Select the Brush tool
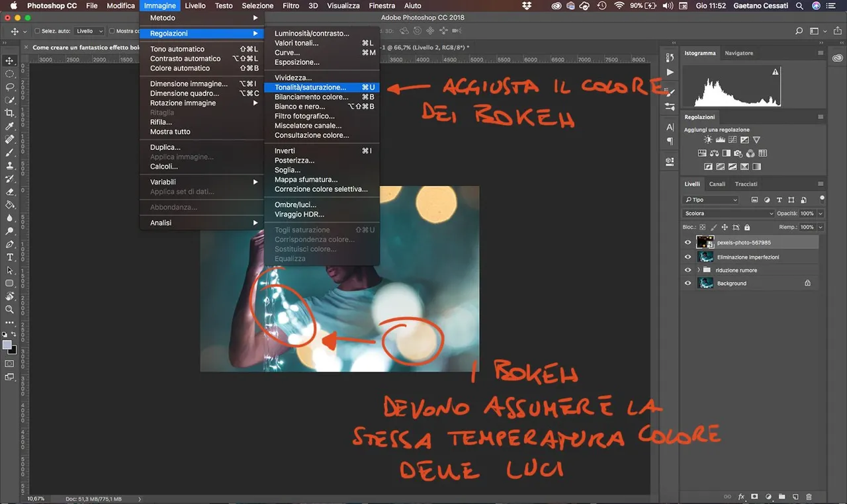The image size is (847, 504). (10, 152)
